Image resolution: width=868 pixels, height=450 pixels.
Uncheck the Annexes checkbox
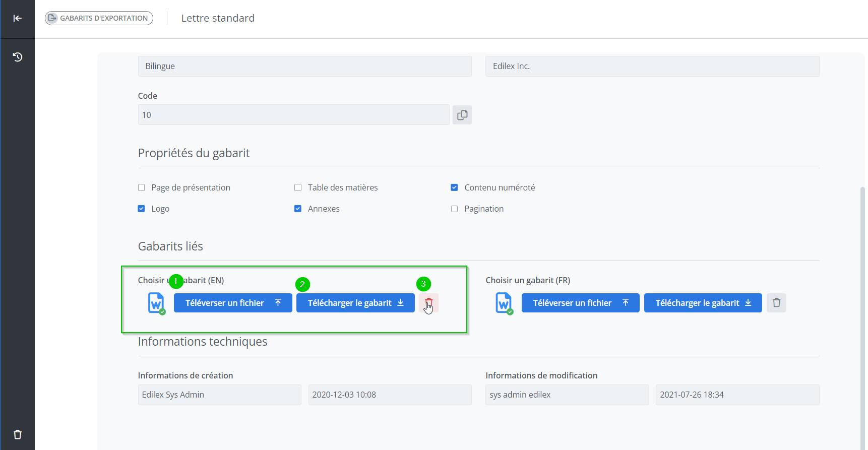coord(298,209)
